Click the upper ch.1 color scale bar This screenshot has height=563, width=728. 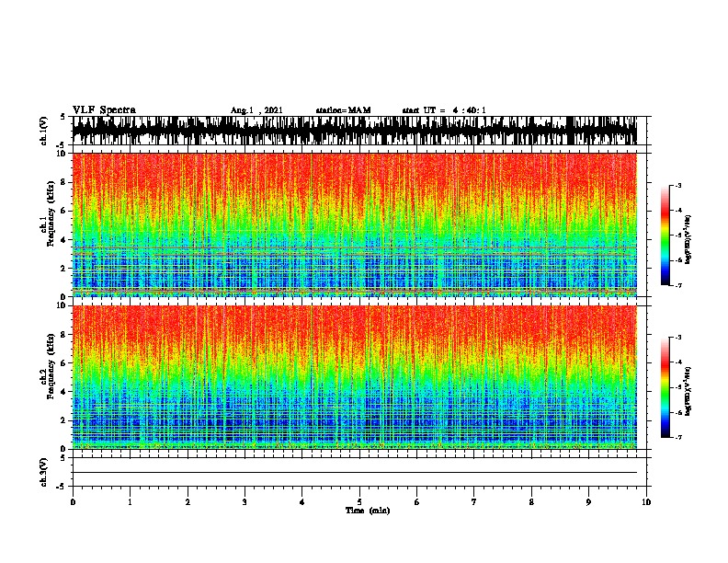pyautogui.click(x=665, y=236)
